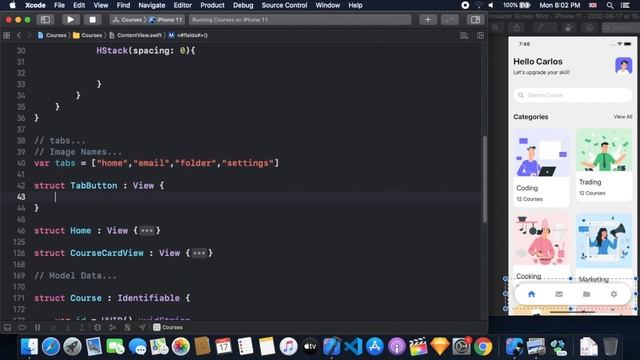Click the editor vertical scrollbar
Viewport: 640px width, 360px height.
pyautogui.click(x=484, y=179)
